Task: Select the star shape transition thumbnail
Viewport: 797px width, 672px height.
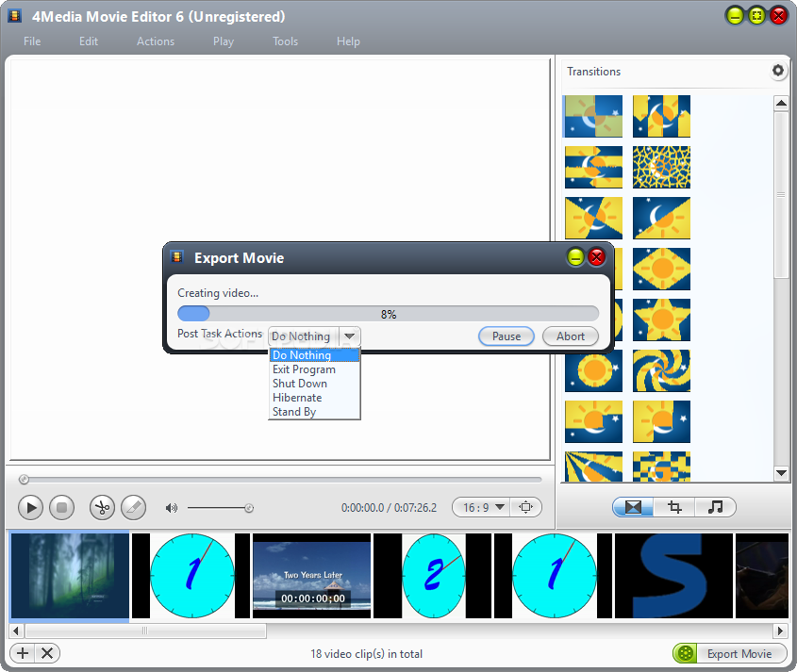Action: [661, 320]
